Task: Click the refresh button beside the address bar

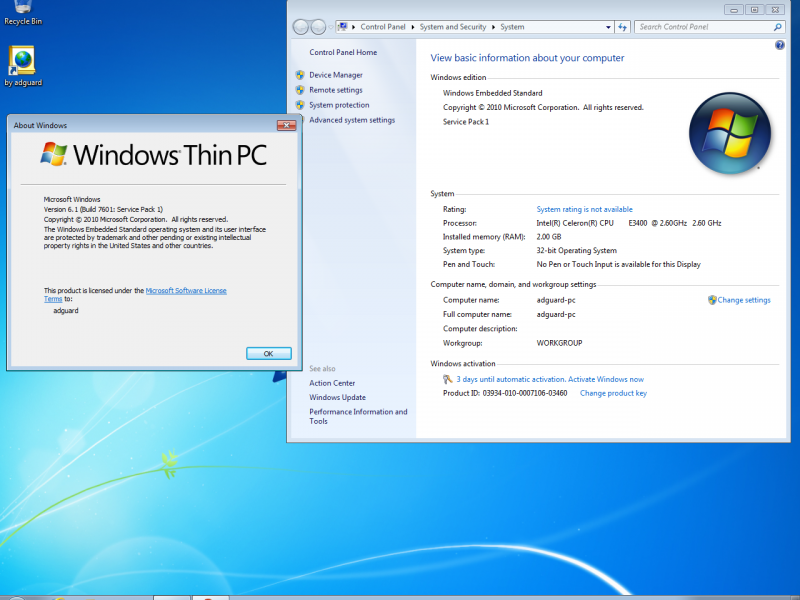Action: tap(622, 27)
